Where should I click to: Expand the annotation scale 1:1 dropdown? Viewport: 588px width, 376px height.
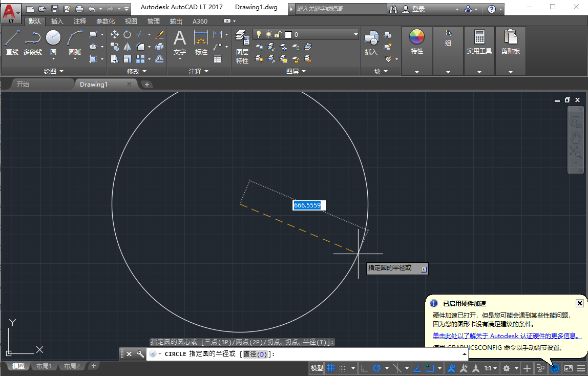point(491,368)
